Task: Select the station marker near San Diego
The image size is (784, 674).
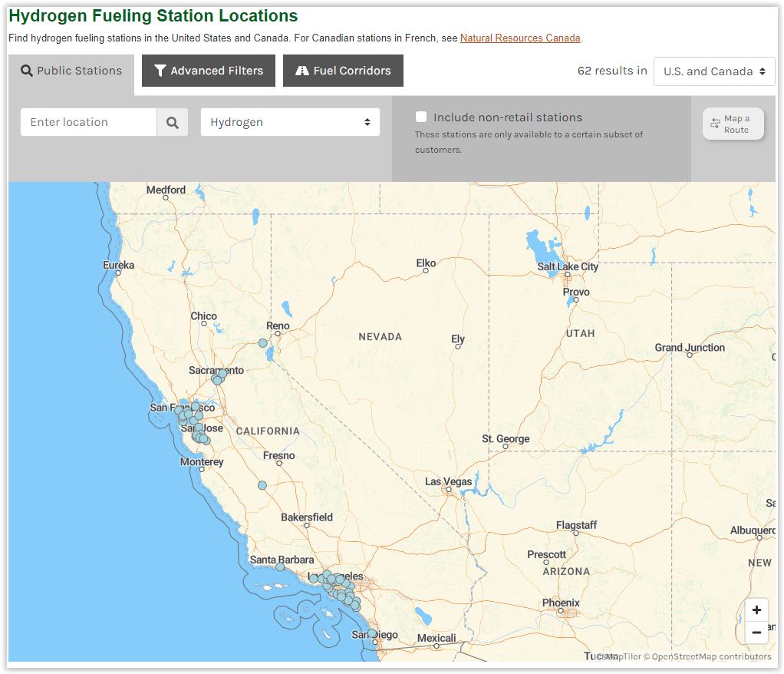Action: [x=372, y=633]
